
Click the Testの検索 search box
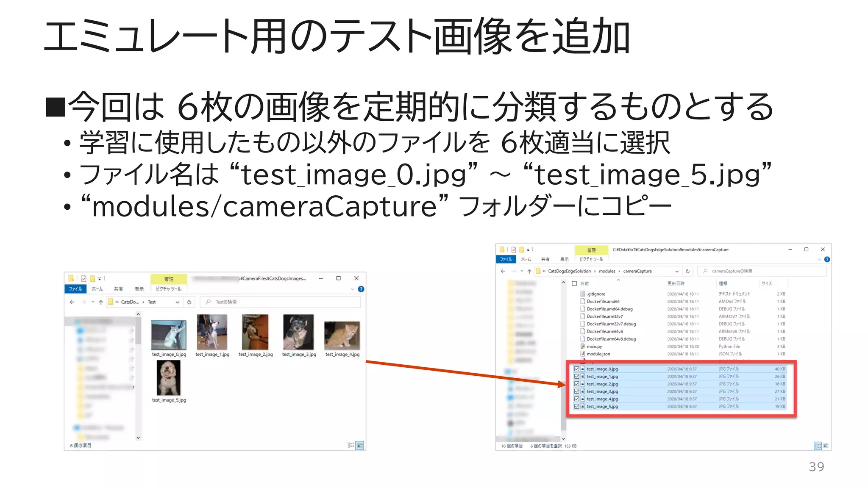click(x=280, y=302)
